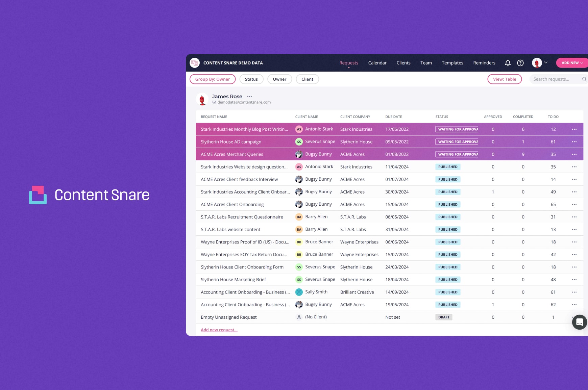Open row menu for Slytherin House AD campaign
This screenshot has height=390, width=588.
pos(574,142)
